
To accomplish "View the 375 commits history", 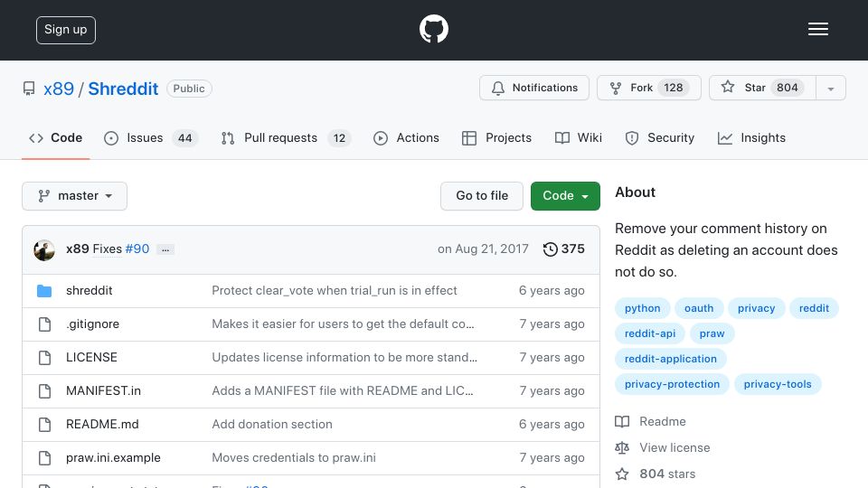I will 564,249.
